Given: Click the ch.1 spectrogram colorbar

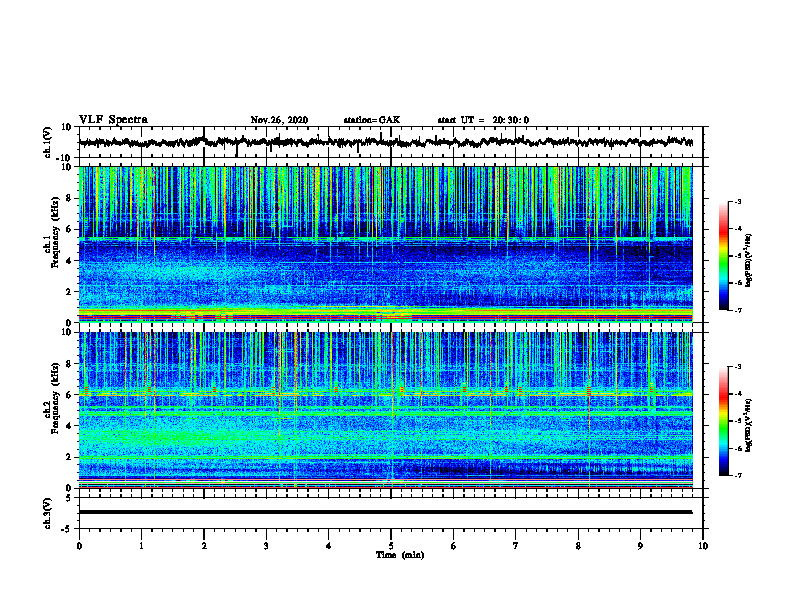Looking at the screenshot, I should 724,256.
